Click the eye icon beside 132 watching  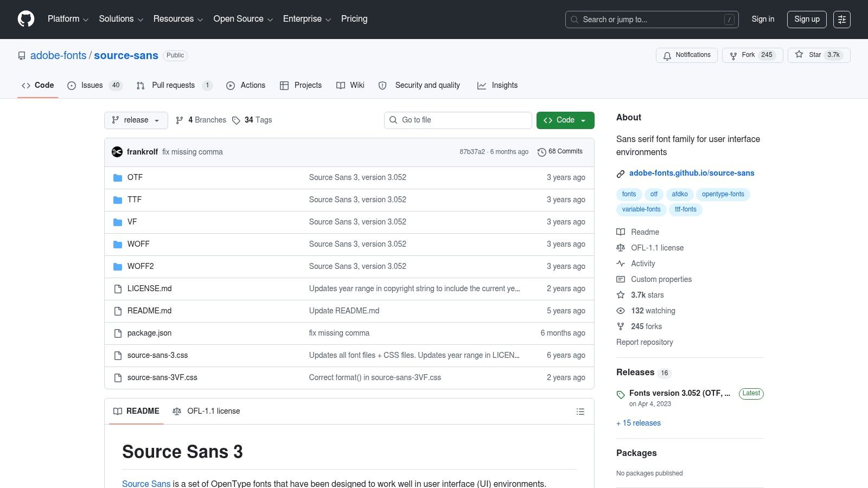pos(621,311)
